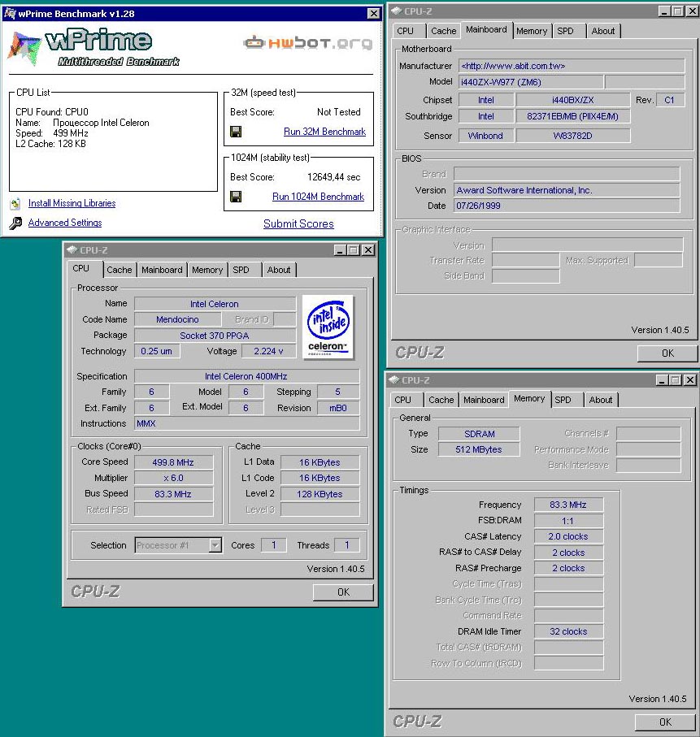
Task: Click the wPrime logo icon
Action: [24, 47]
